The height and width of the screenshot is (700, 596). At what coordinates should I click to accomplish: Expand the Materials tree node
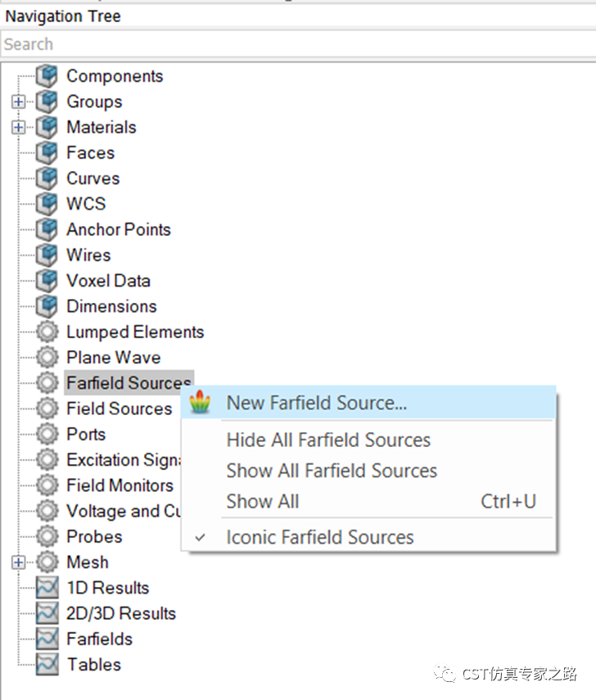18,127
